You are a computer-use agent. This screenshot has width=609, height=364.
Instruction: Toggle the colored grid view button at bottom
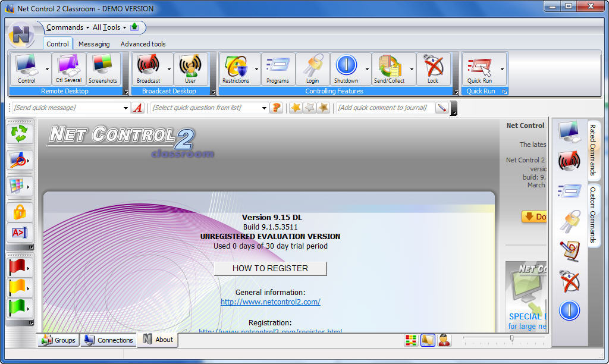coord(411,340)
